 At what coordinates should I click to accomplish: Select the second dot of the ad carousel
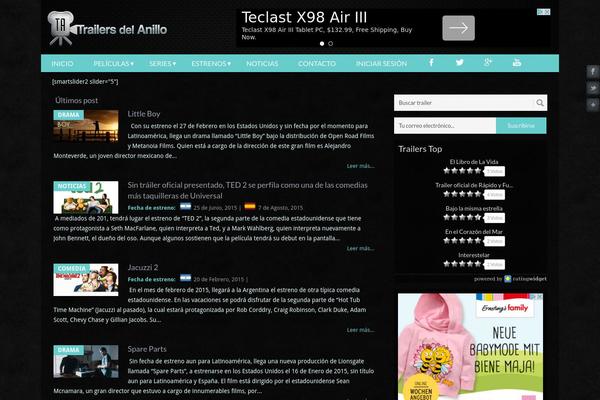click(x=331, y=44)
